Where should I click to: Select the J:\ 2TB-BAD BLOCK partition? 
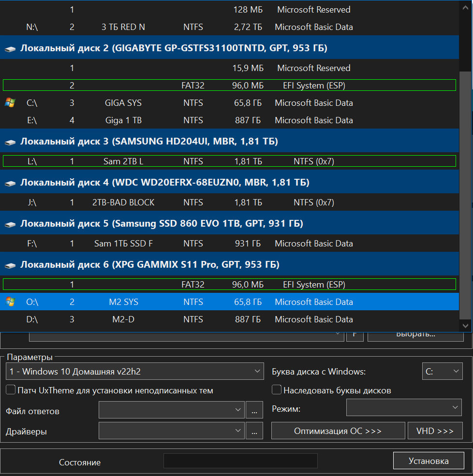pos(229,202)
